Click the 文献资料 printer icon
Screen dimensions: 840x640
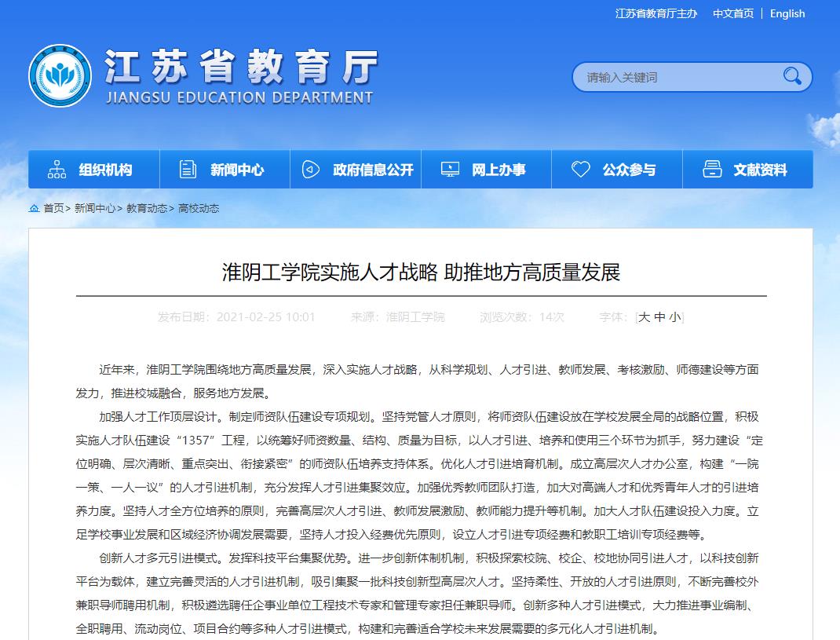[712, 170]
